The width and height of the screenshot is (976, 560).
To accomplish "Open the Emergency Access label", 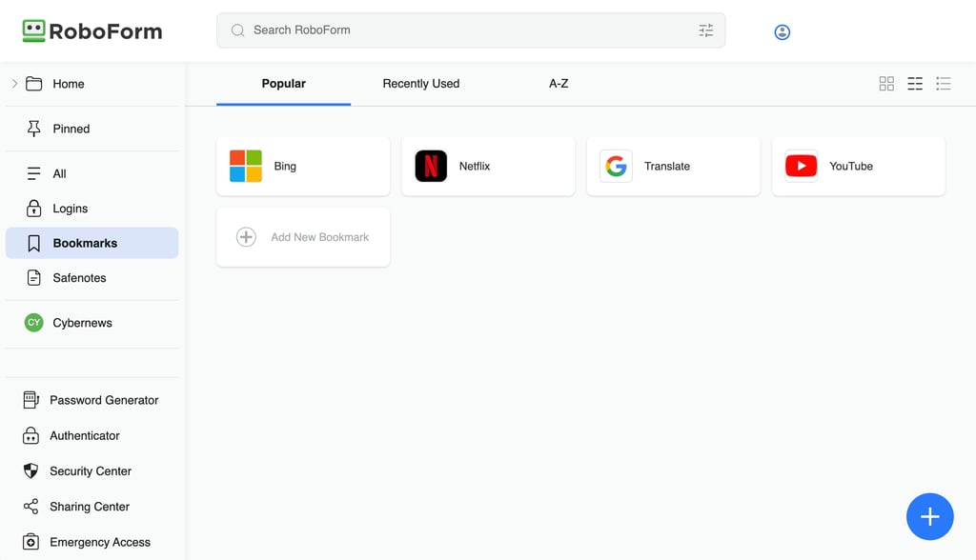I will (100, 542).
